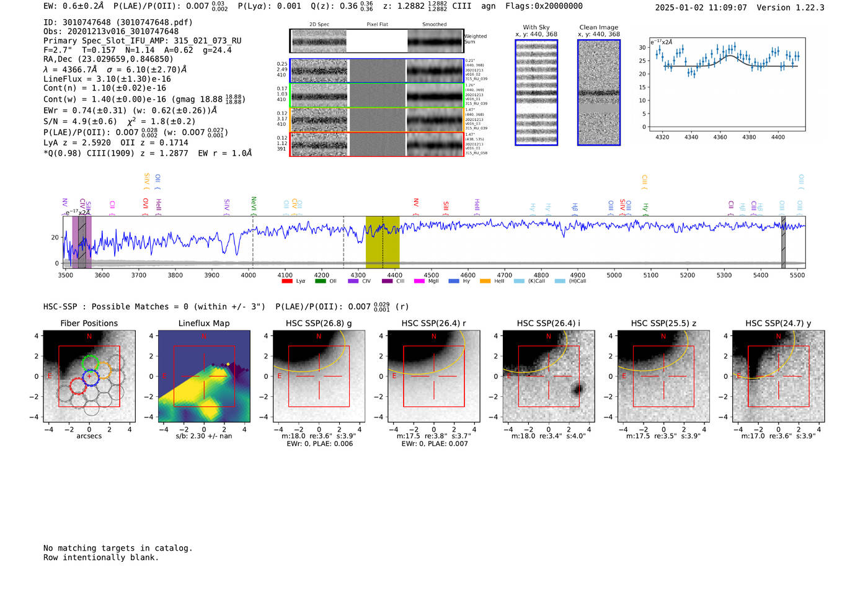
Task: Click the '2025-01-02 11:09:07' timestamp
Action: (x=701, y=7)
